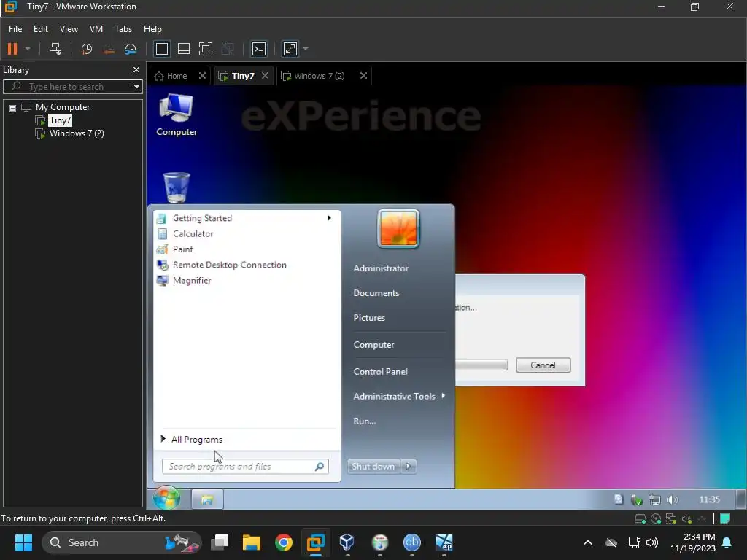Click the Shut down button
Viewport: 747px width, 560px height.
(x=373, y=467)
